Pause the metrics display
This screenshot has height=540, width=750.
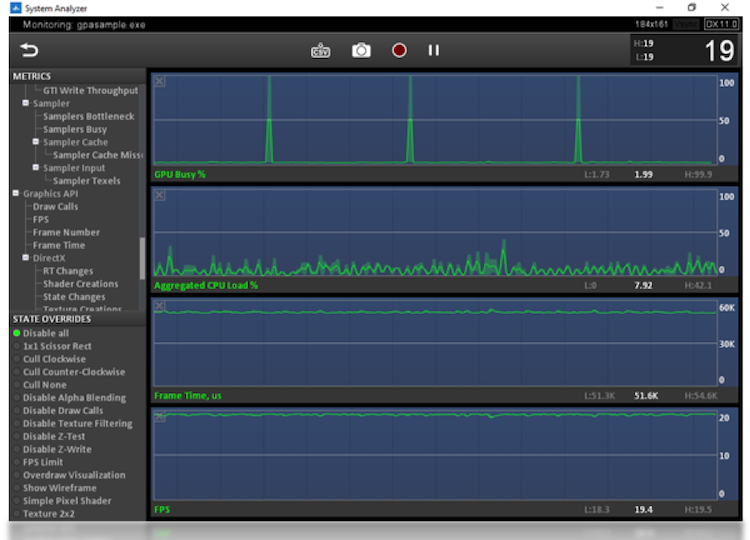tap(434, 50)
